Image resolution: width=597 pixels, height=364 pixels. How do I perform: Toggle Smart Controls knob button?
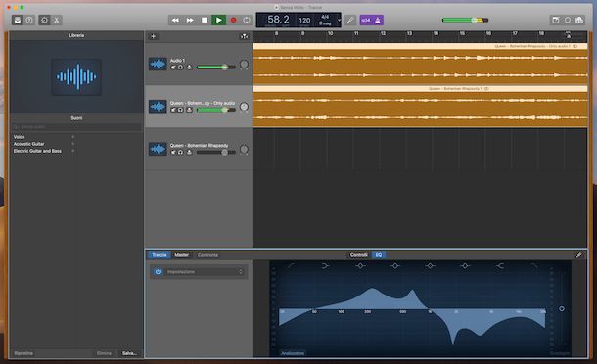[x=45, y=20]
